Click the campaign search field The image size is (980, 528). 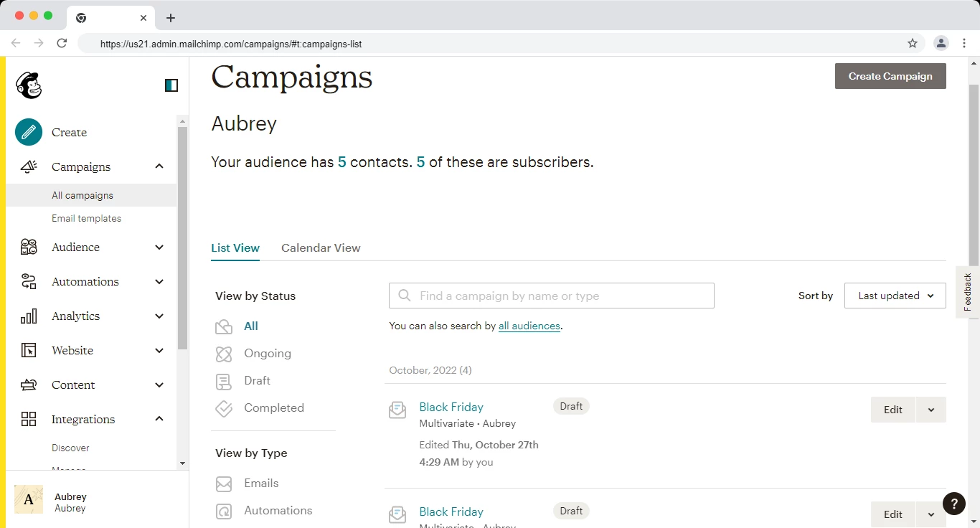[x=552, y=296]
